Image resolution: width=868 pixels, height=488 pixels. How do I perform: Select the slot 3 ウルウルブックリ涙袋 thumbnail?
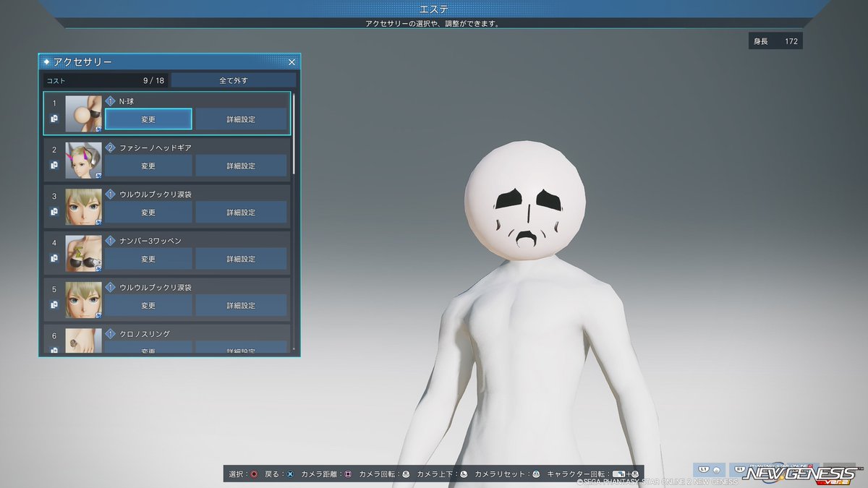83,207
